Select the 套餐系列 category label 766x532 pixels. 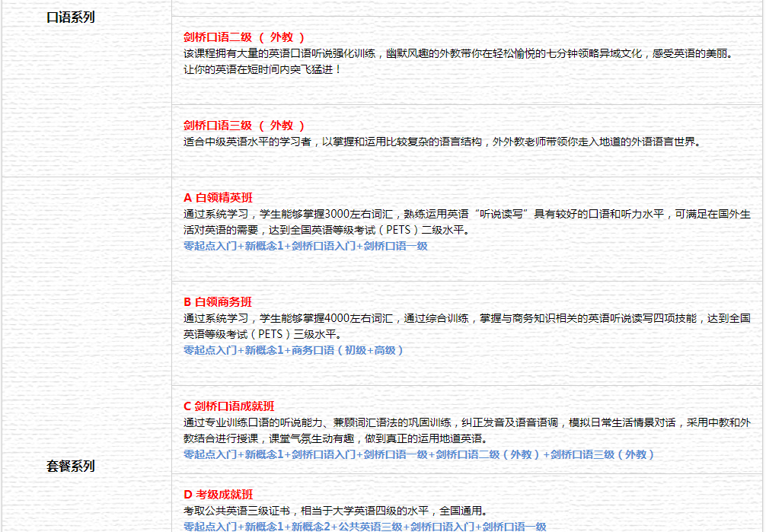[x=70, y=466]
